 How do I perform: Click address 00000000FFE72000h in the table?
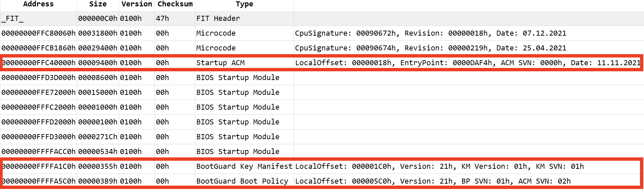tap(38, 92)
